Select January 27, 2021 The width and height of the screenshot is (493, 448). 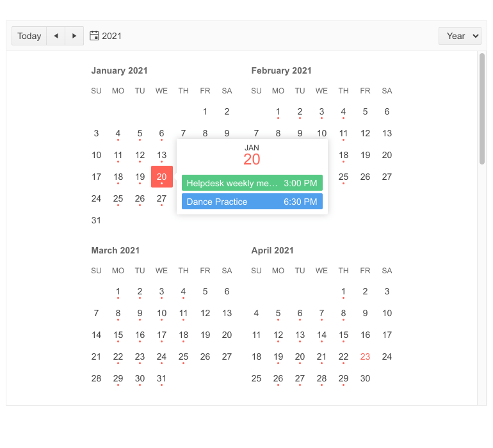(162, 198)
